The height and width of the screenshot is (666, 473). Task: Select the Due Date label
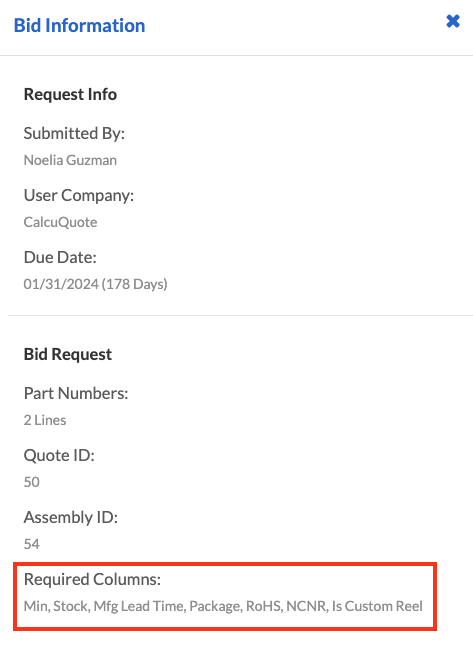[x=60, y=257]
